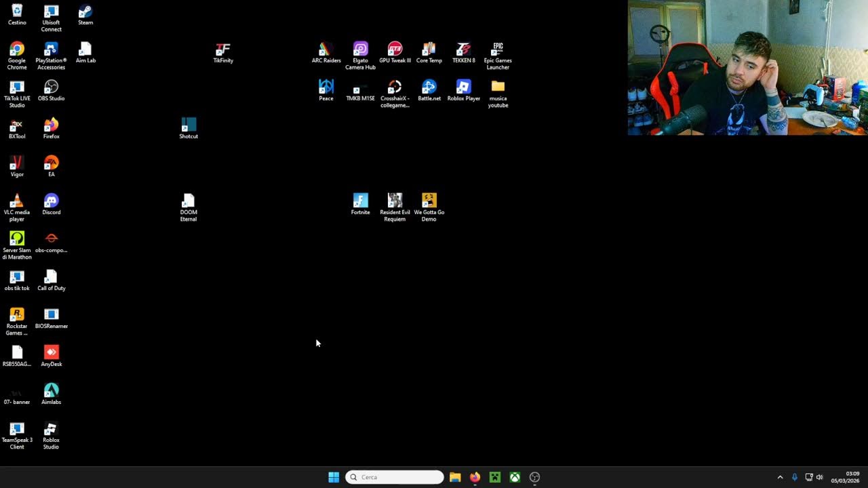This screenshot has height=488, width=868.
Task: Click the obs-compo... desktop icon
Action: coord(51,242)
